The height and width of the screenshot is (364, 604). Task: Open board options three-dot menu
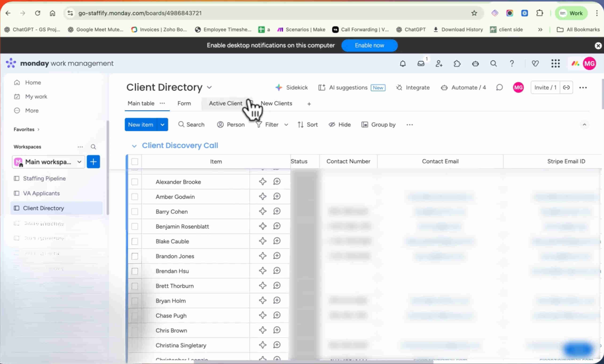pos(583,88)
